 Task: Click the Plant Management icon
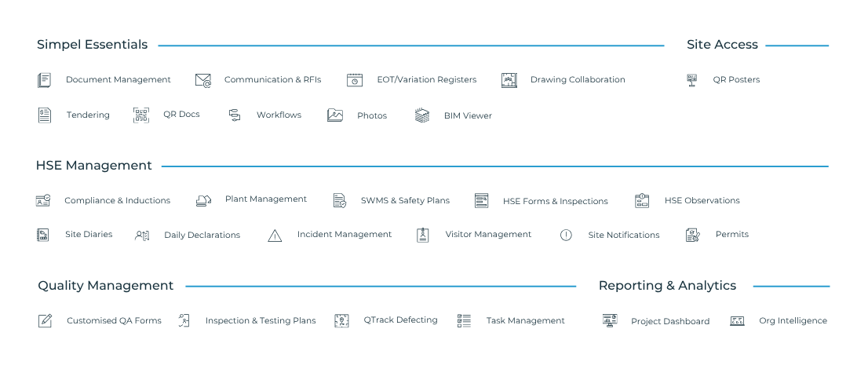(204, 200)
